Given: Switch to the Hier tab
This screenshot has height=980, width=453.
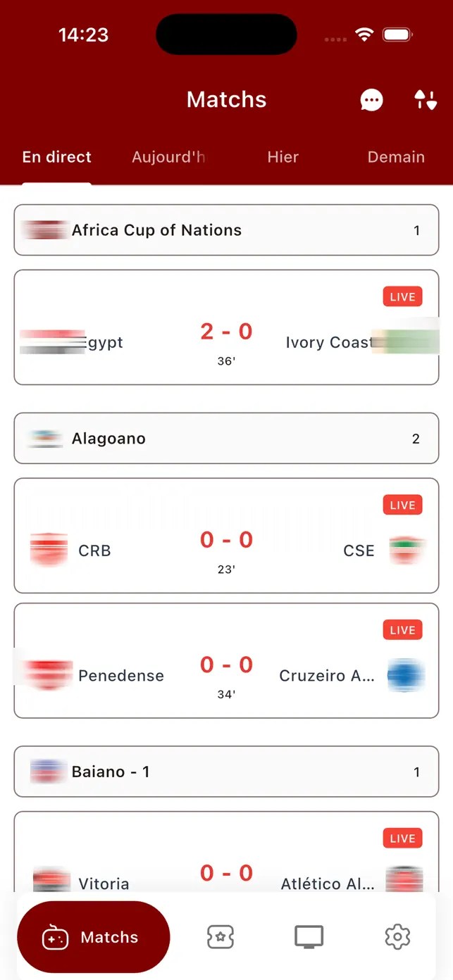Looking at the screenshot, I should (283, 157).
